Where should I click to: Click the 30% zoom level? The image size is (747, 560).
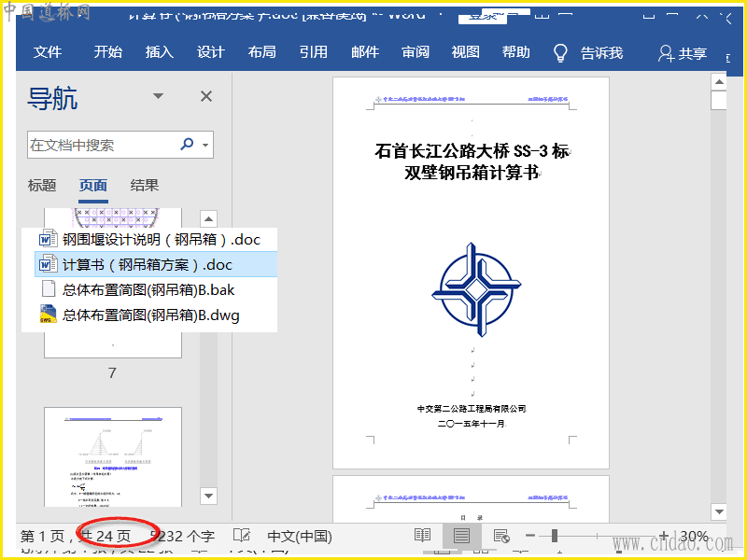click(x=694, y=537)
